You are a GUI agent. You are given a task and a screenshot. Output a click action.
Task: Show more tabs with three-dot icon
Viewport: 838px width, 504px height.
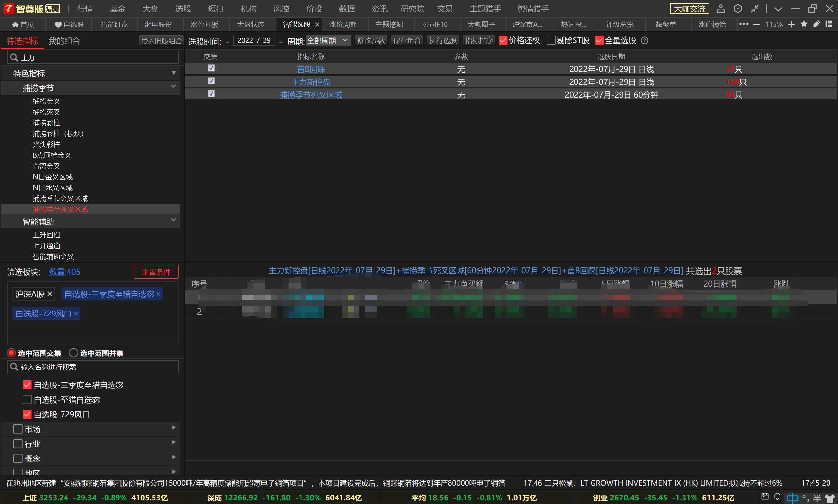pos(744,24)
